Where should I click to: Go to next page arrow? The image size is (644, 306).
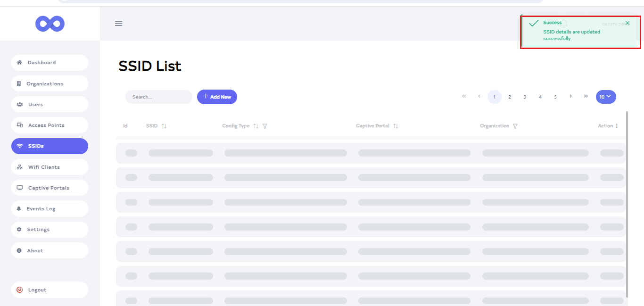point(571,97)
